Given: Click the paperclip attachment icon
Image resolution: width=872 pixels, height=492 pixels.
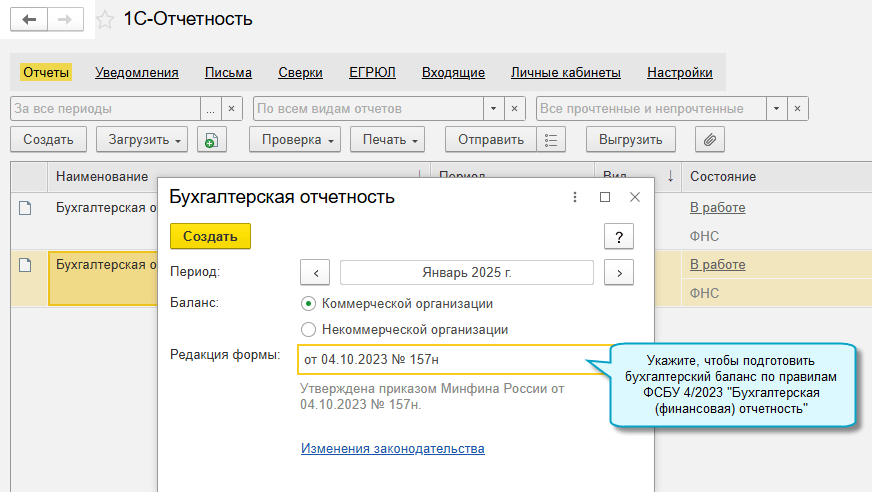Looking at the screenshot, I should 710,140.
